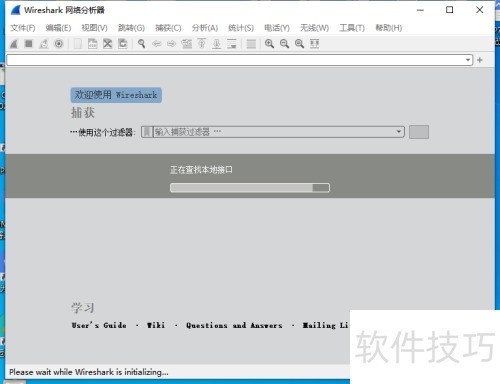Image resolution: width=500 pixels, height=384 pixels.
Task: Toggle the Colorize packet list icon
Action: [x=251, y=44]
